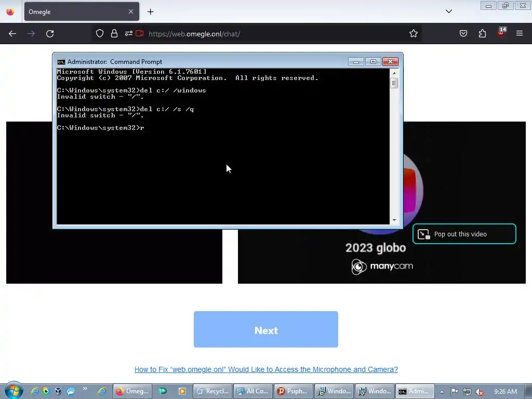Click the Command Prompt scrollbar thumb
Screen dimensions: 532x399
394,83
